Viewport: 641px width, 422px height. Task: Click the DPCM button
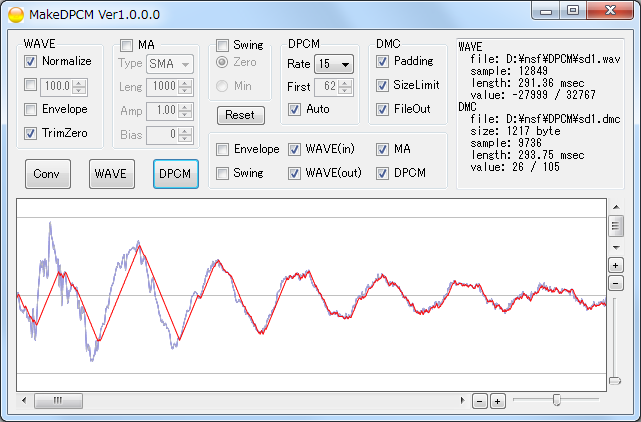pyautogui.click(x=176, y=174)
